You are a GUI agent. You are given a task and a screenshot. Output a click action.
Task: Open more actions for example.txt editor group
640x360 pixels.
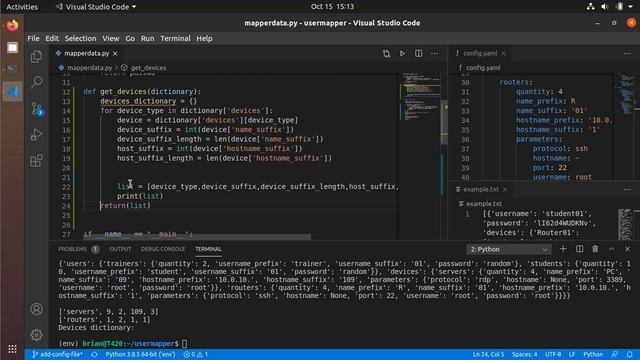pyautogui.click(x=627, y=189)
